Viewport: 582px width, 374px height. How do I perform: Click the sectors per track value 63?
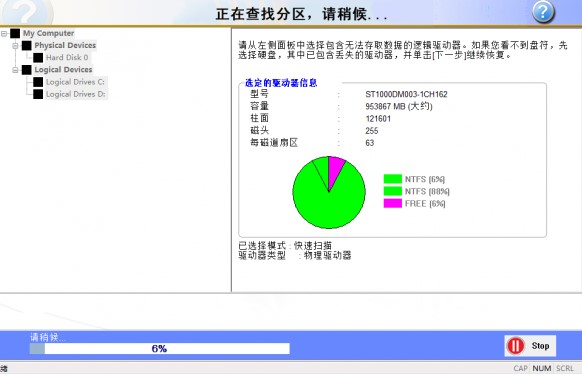(x=369, y=143)
